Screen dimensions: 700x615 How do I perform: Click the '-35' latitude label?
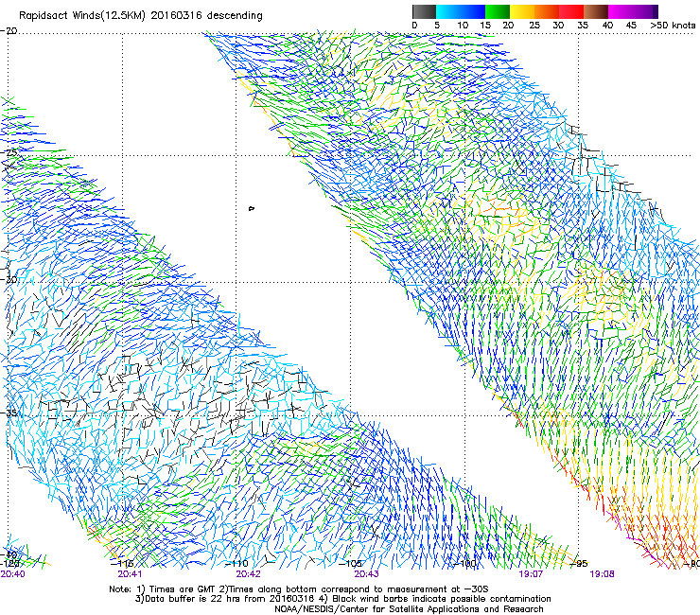(9, 413)
